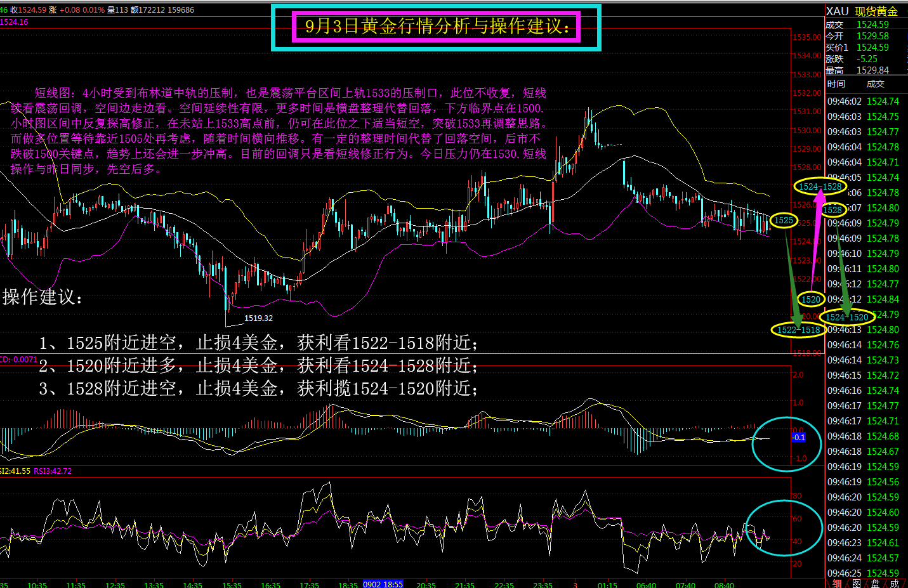The width and height of the screenshot is (908, 588).
Task: Click the 06:40 time axis label
Action: pyautogui.click(x=646, y=584)
